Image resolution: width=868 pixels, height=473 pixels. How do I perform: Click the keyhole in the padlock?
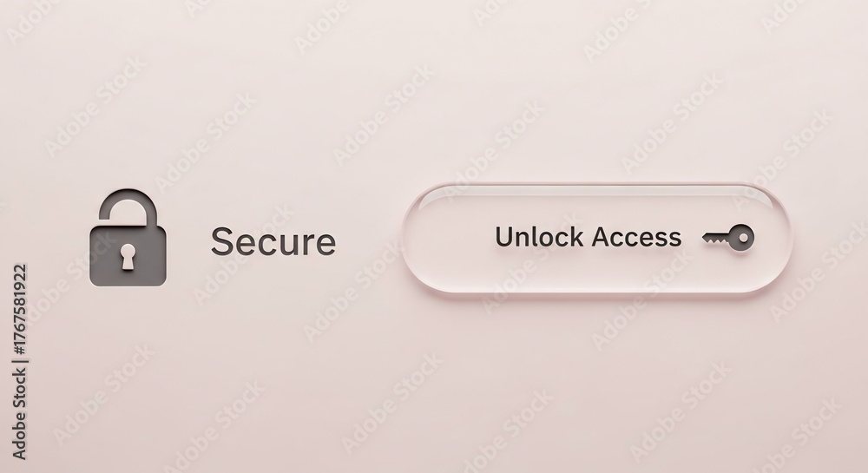128,257
